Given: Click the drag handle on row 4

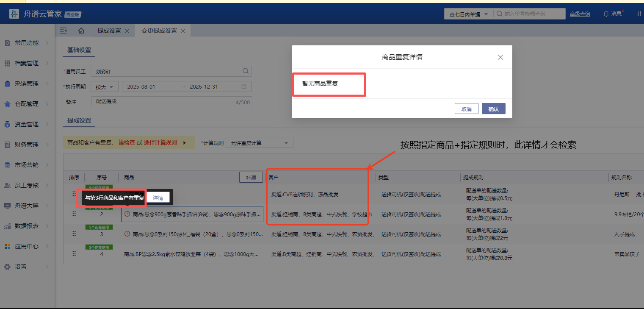Looking at the screenshot, I should [x=74, y=253].
